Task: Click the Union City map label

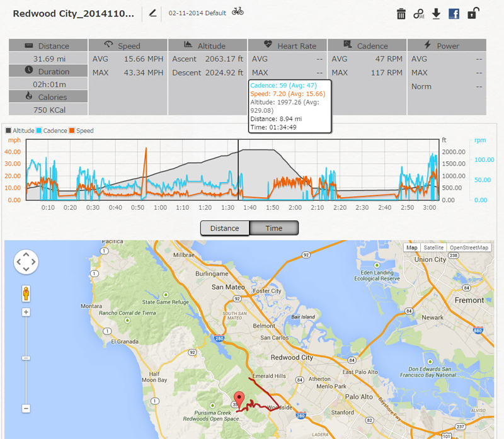Action: 430,259
